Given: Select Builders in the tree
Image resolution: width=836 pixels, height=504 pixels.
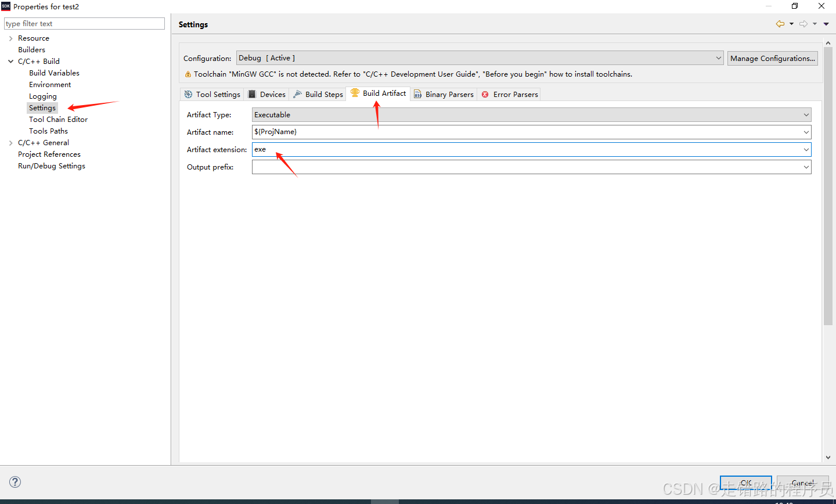Looking at the screenshot, I should pos(31,50).
